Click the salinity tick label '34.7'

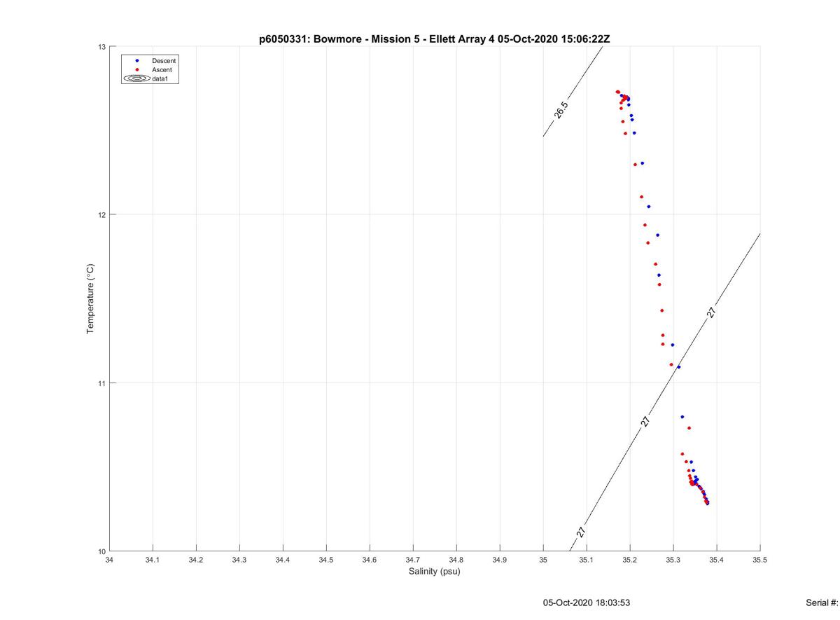tap(413, 560)
